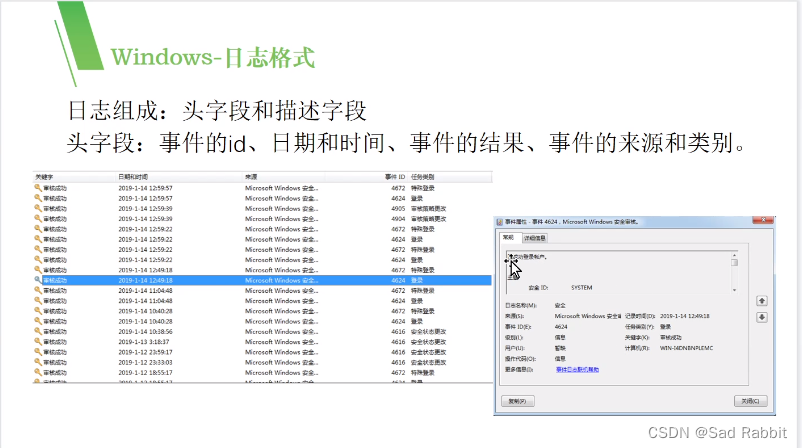Viewport: 802px width, 448px height.
Task: Click key icon of 12:59:57 event 4672 row
Action: click(x=38, y=188)
